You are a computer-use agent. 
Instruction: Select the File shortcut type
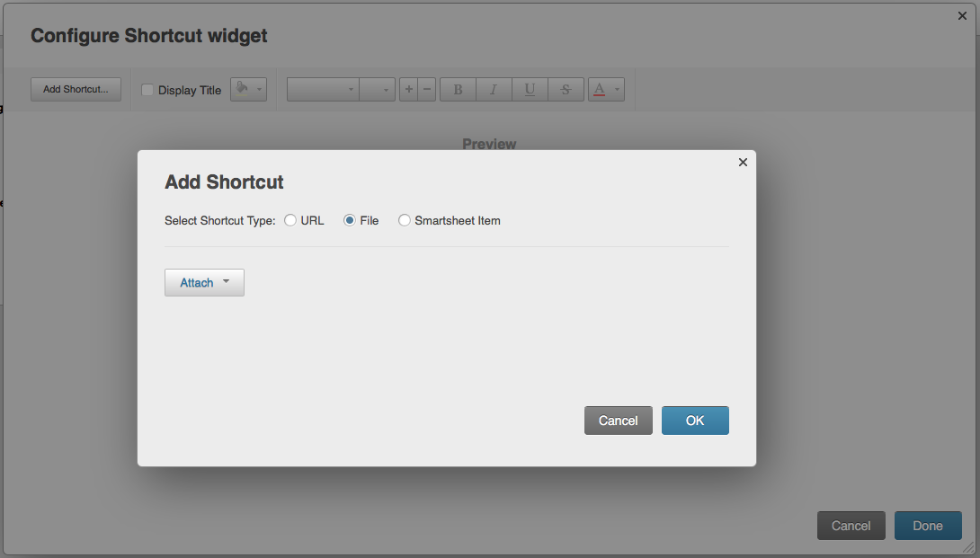(350, 220)
